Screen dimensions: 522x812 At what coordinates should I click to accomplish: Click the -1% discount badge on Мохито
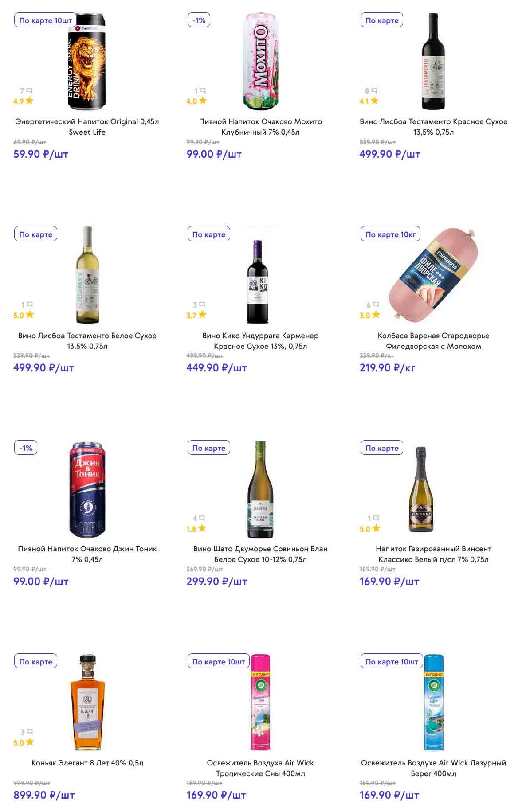coord(199,20)
